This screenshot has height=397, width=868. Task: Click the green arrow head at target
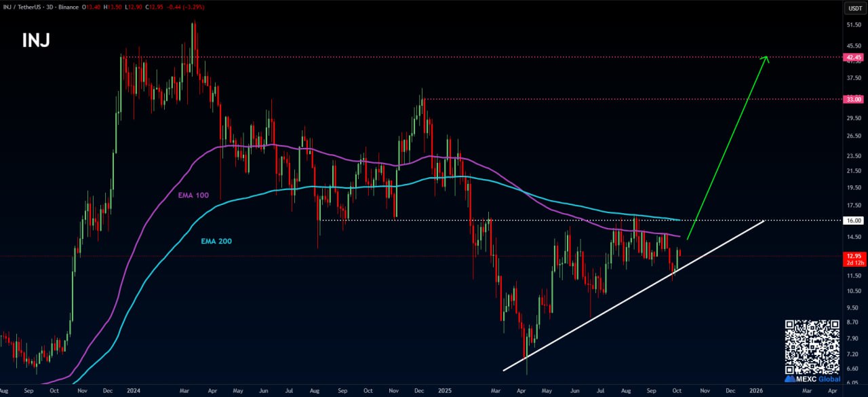[766, 59]
